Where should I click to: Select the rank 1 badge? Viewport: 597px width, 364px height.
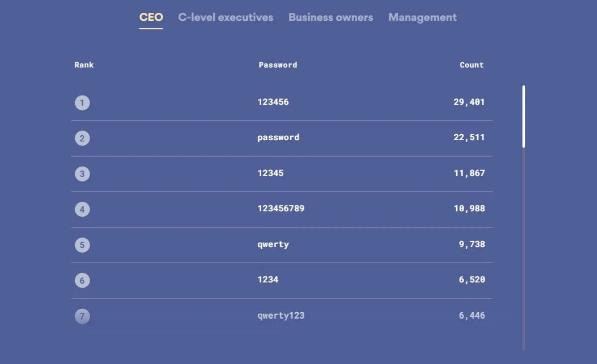82,102
